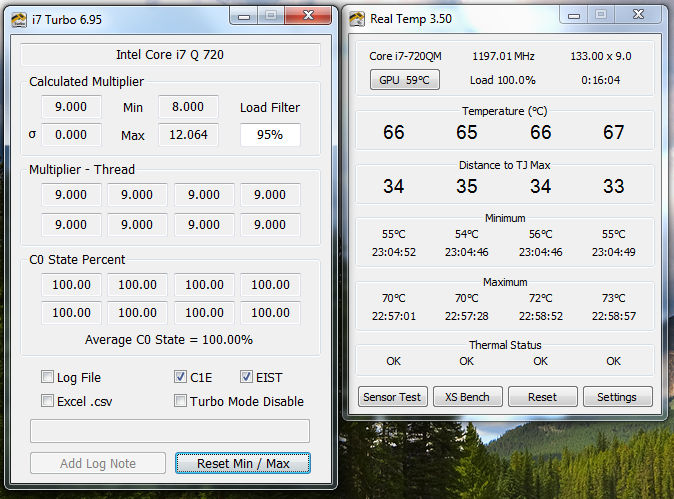Click the maximum timestamp 22:57:01
The height and width of the screenshot is (499, 674).
point(394,316)
